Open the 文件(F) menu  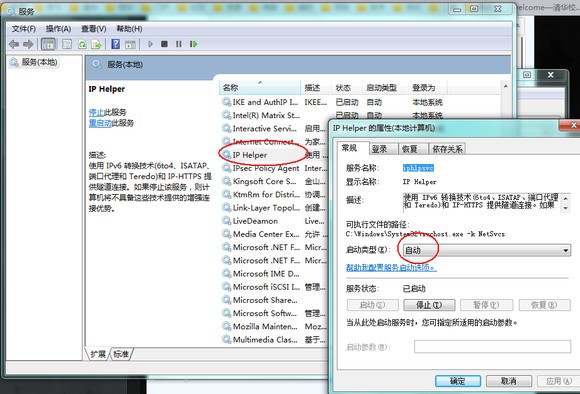click(24, 29)
